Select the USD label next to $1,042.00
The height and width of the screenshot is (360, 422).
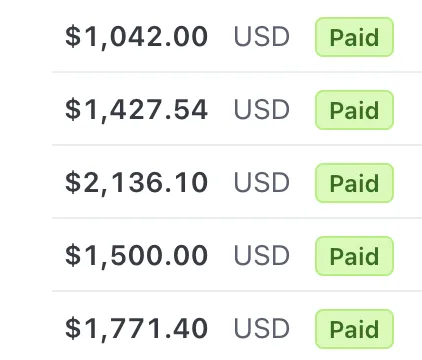tap(262, 36)
